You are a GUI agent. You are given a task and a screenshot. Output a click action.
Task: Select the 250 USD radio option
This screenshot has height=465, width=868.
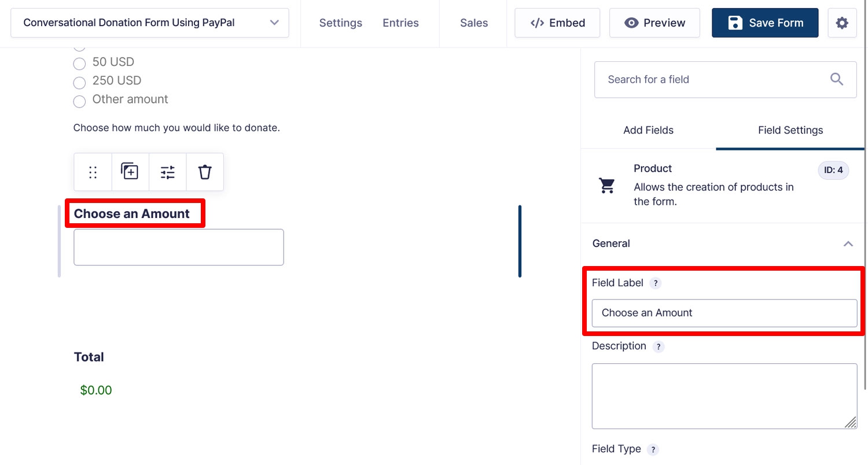coord(79,82)
